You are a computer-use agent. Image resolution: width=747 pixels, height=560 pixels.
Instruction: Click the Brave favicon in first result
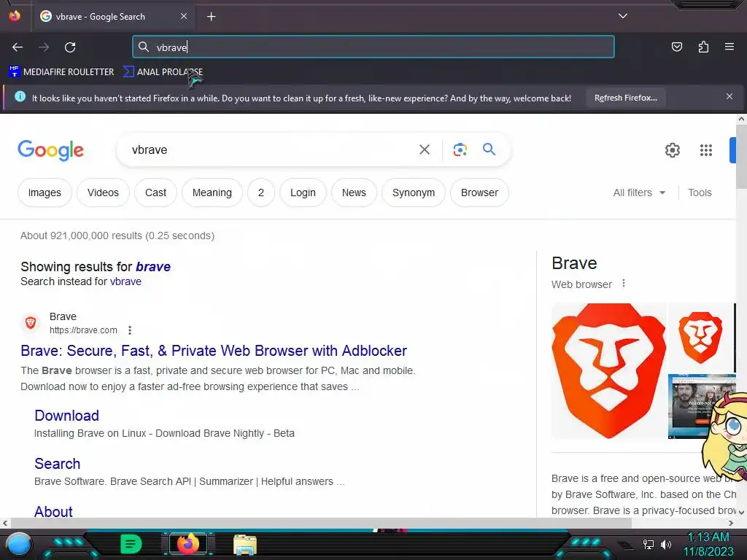point(31,323)
